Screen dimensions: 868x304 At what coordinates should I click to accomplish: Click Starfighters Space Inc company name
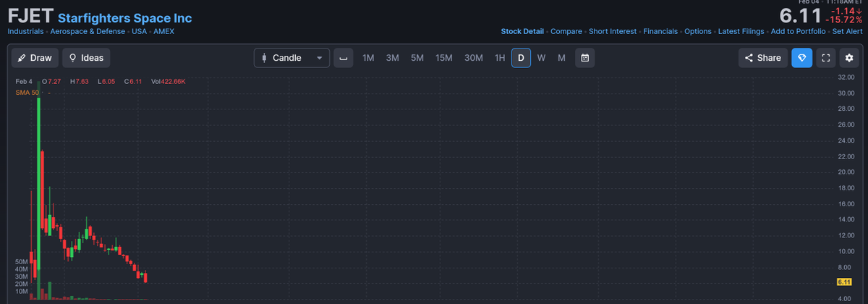click(x=124, y=17)
